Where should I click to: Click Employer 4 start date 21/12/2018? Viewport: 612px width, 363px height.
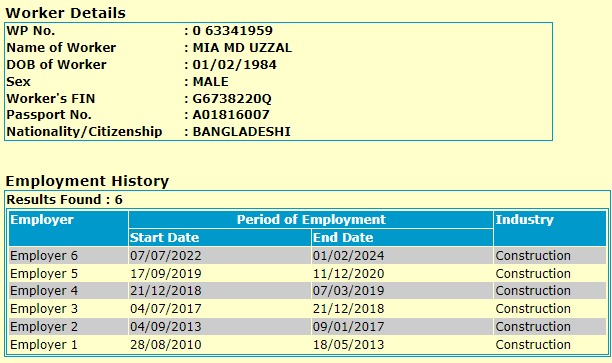166,291
